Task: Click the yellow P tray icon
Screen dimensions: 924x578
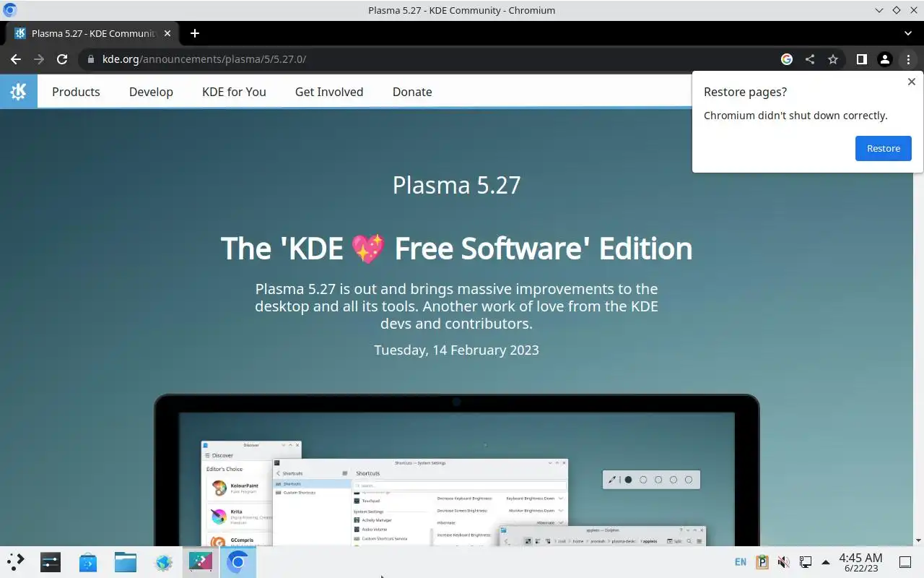Action: point(762,562)
